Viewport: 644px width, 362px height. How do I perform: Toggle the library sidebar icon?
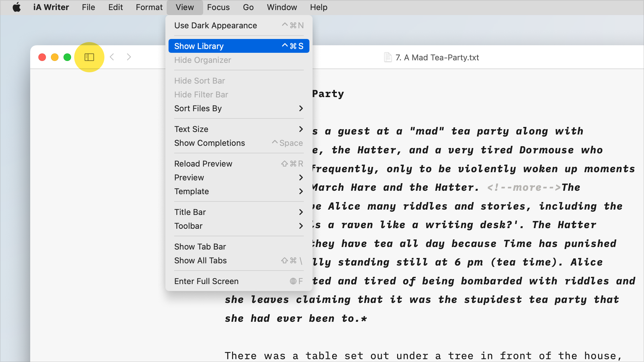click(x=89, y=57)
